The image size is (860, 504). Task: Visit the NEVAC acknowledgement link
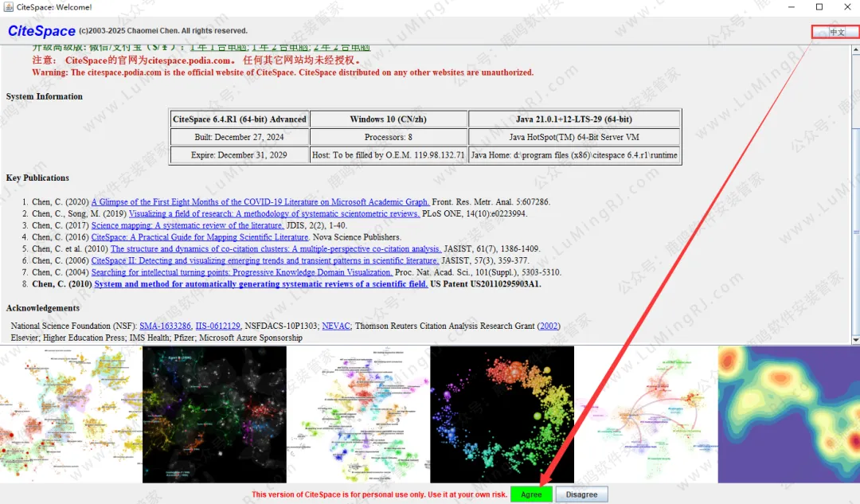click(x=336, y=326)
